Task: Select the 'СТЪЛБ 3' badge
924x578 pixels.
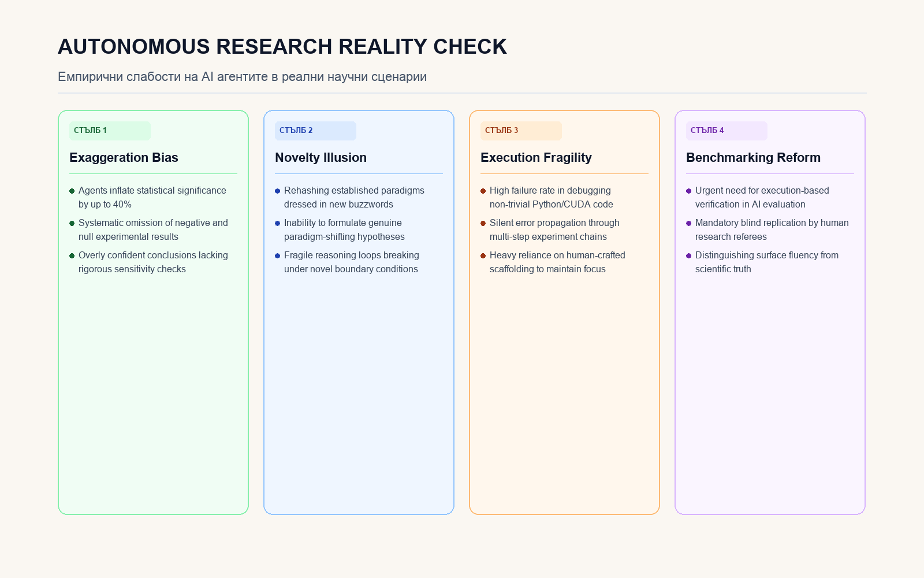Action: coord(521,131)
